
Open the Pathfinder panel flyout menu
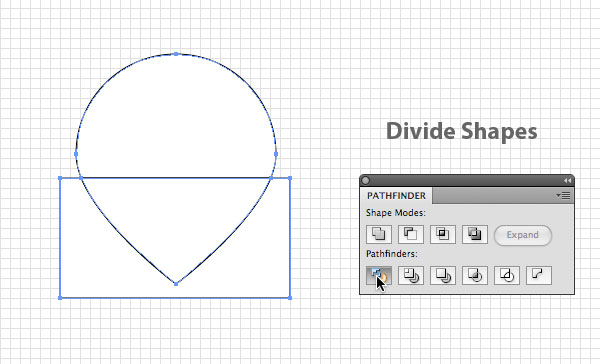[563, 196]
